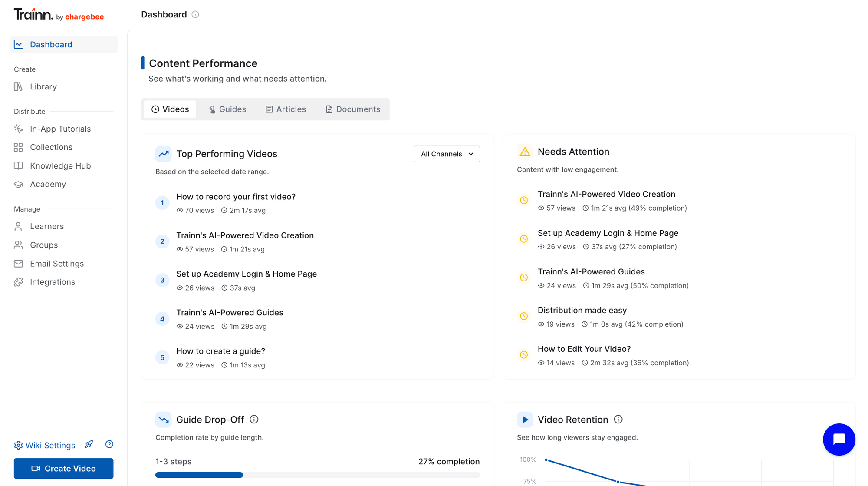
Task: Open Groups management page
Action: pyautogui.click(x=63, y=245)
